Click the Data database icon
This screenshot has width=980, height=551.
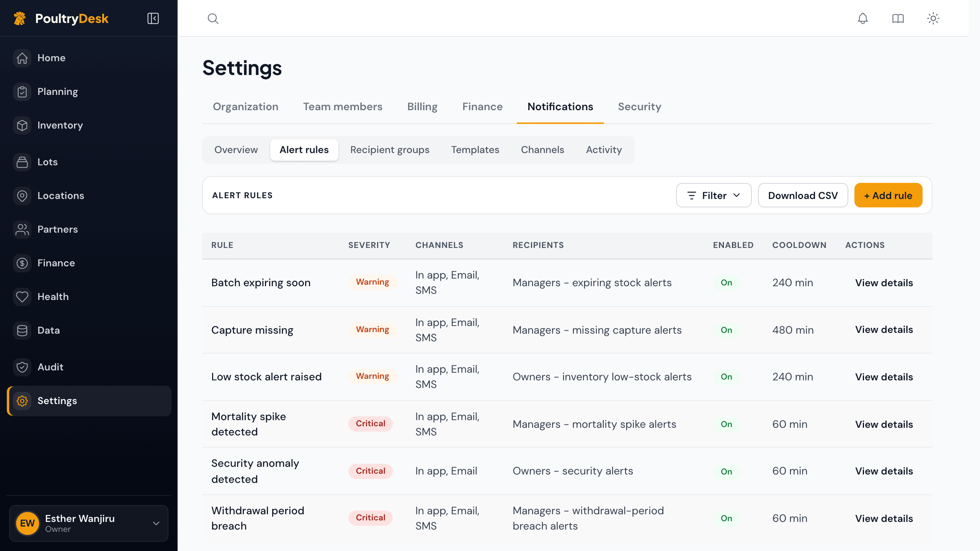[x=22, y=331]
